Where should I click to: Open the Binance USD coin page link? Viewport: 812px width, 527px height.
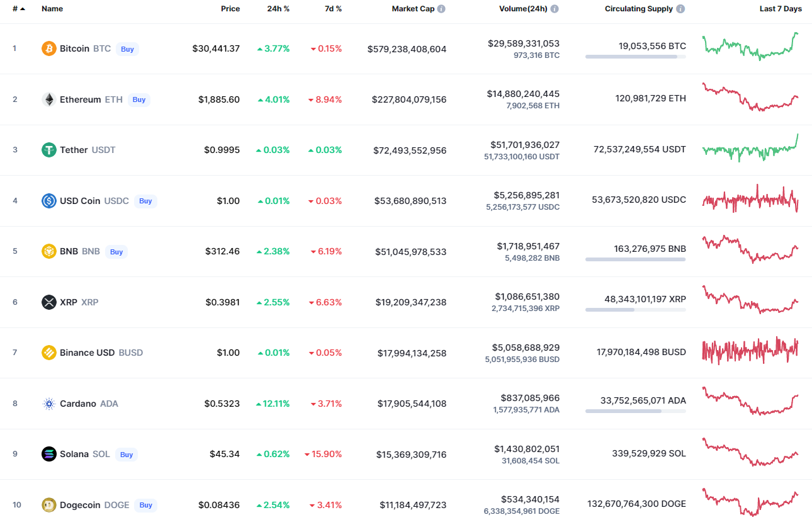(x=87, y=353)
